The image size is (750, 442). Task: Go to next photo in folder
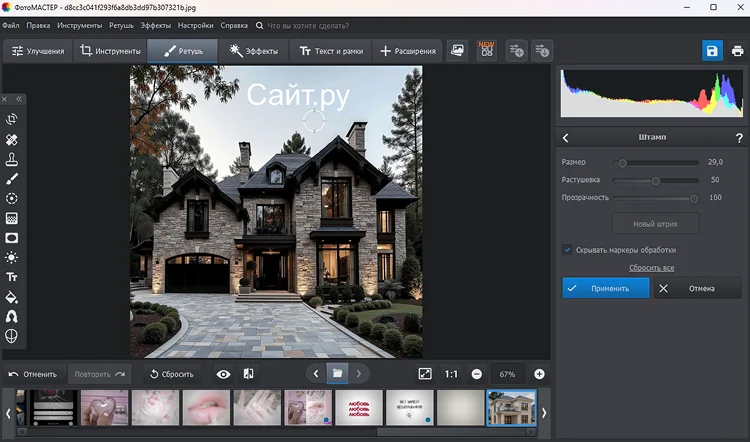point(359,374)
